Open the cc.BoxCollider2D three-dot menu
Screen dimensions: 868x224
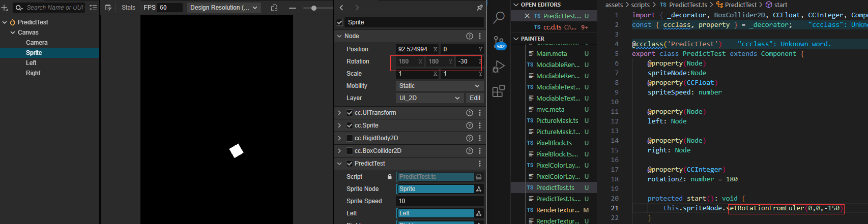coord(480,151)
